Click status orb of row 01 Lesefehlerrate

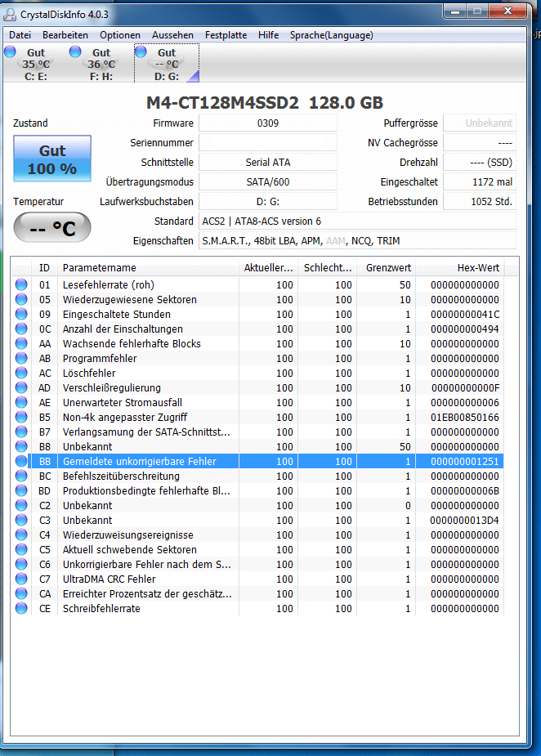point(21,284)
